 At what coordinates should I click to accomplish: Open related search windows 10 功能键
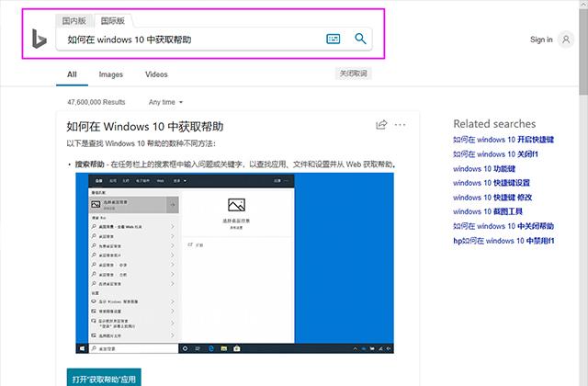coord(484,169)
